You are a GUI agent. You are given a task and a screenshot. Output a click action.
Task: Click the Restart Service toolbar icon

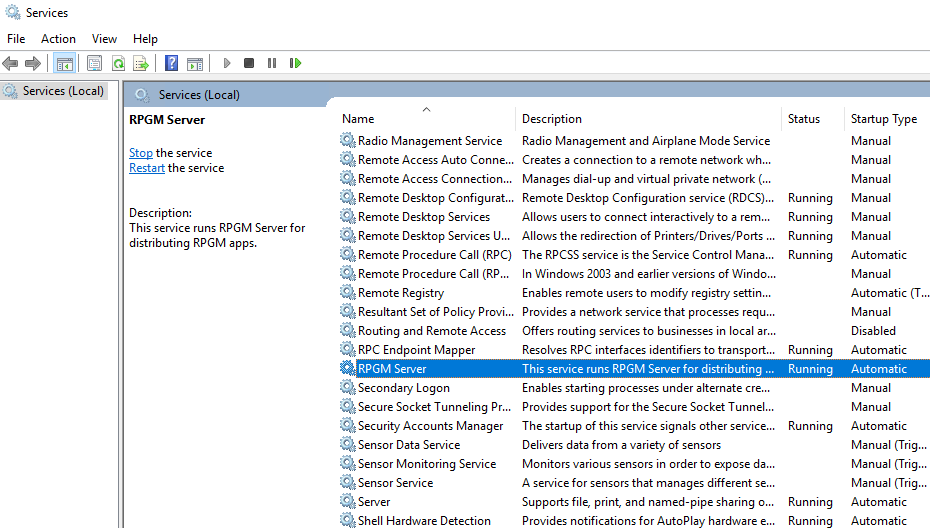[x=295, y=63]
